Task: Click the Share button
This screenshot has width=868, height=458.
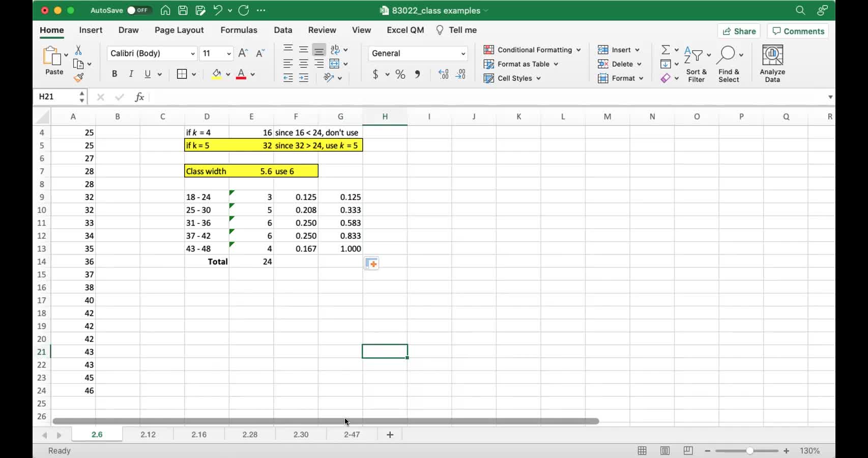Action: click(x=739, y=31)
